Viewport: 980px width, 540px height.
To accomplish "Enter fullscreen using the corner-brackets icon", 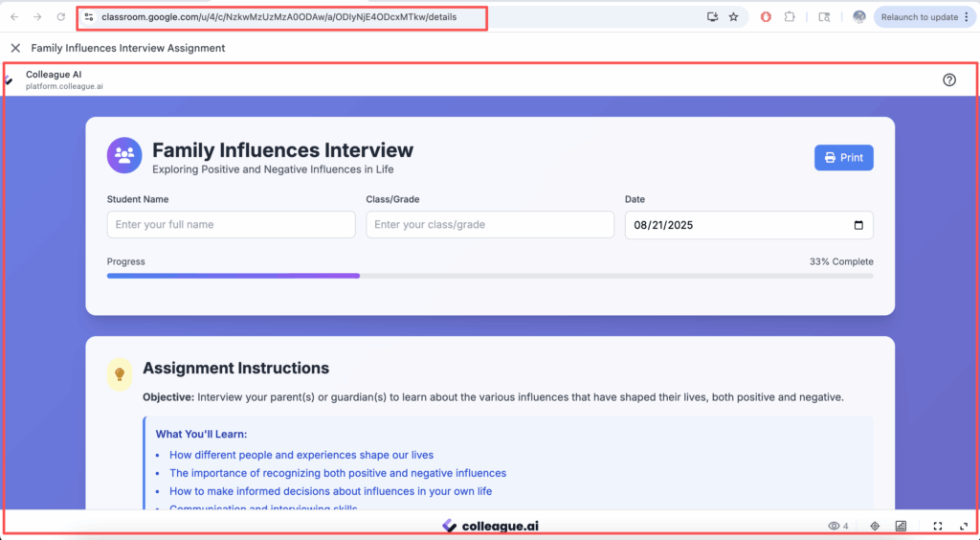I will [x=937, y=526].
